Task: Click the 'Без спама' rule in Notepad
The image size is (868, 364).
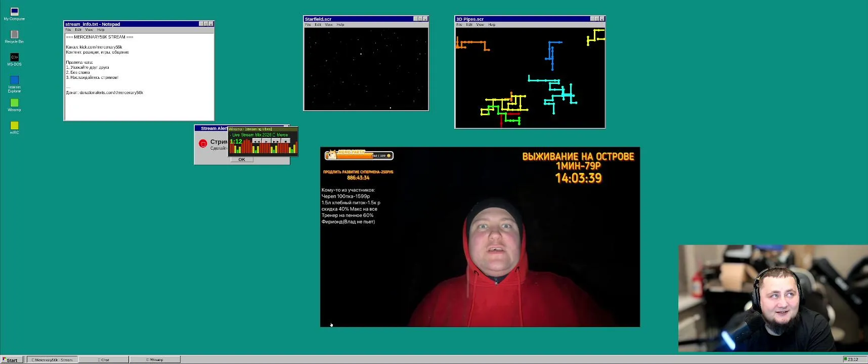Action: 78,72
